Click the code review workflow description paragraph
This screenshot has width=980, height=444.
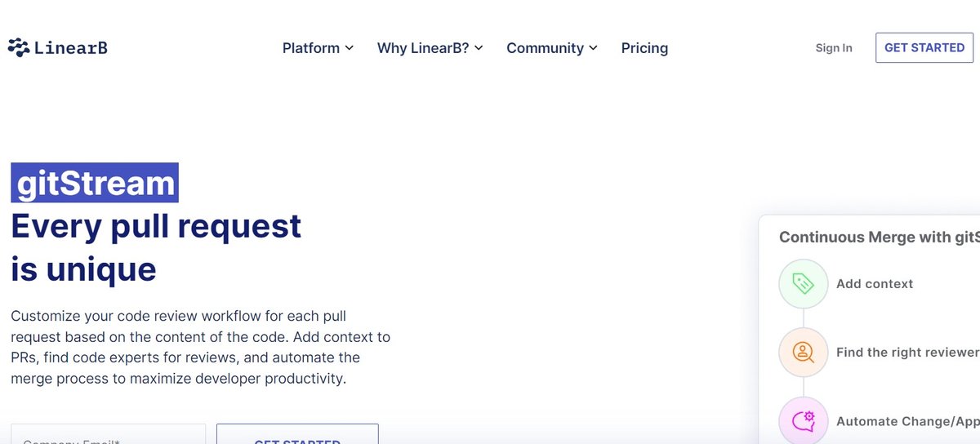click(200, 347)
